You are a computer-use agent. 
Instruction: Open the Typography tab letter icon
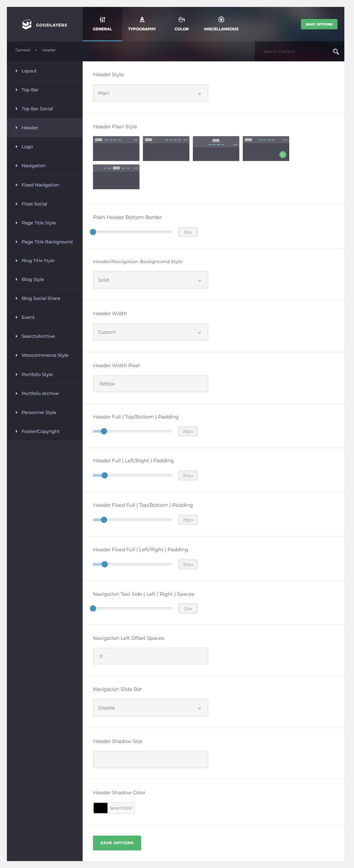pos(142,20)
